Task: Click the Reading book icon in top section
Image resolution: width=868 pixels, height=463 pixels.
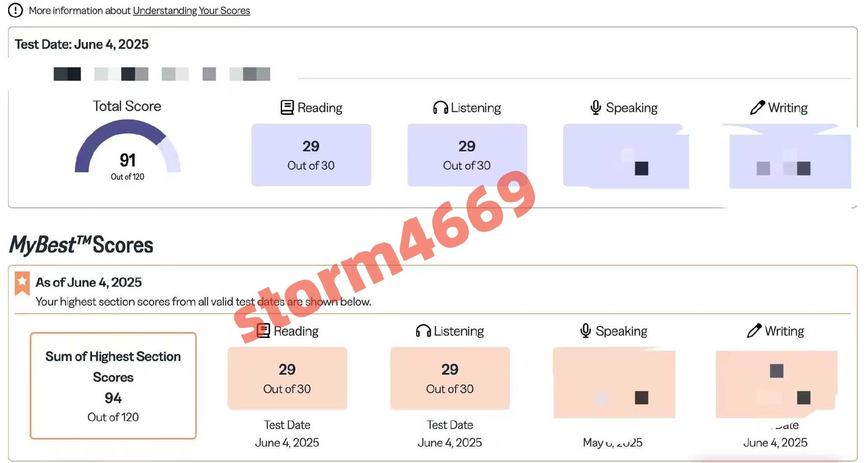Action: [x=287, y=108]
